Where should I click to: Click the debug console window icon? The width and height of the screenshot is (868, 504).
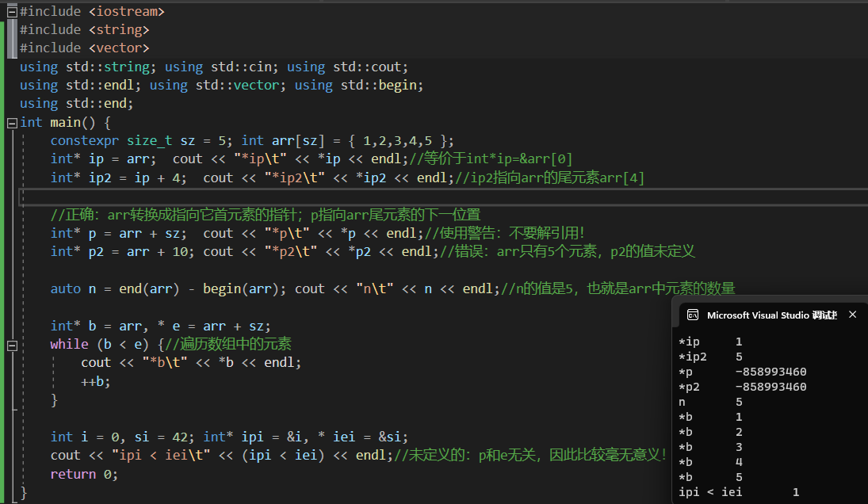pos(692,315)
